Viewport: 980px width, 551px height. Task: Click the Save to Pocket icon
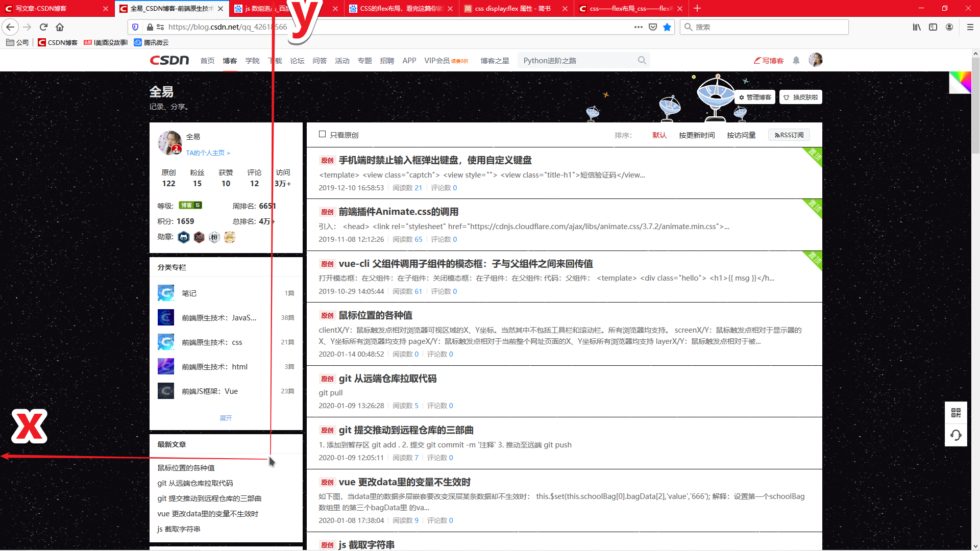tap(653, 27)
